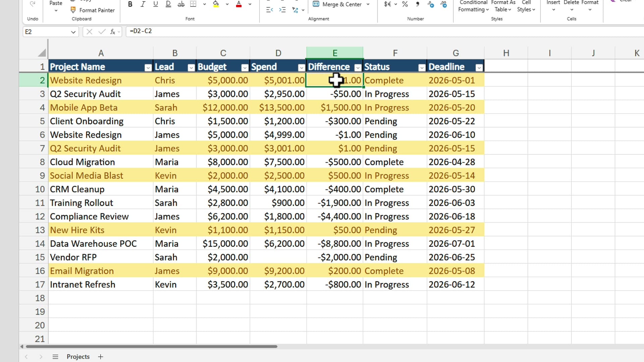The image size is (644, 362).
Task: Click the text orientation icon
Action: (295, 10)
